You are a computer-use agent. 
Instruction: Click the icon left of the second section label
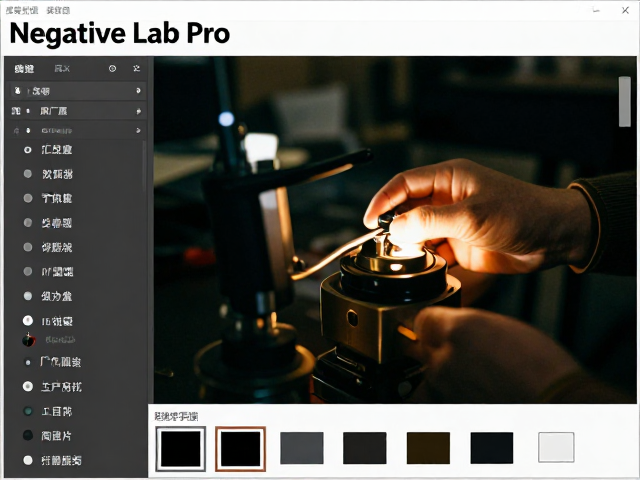coord(16,111)
